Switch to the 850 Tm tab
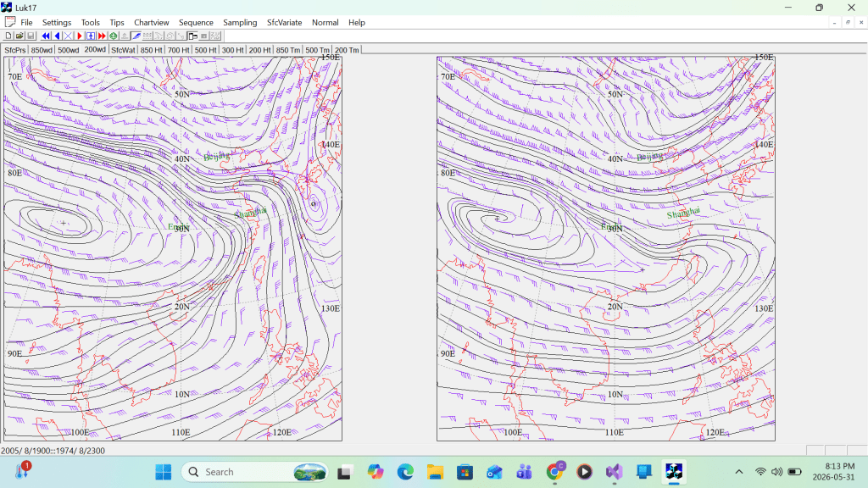868x488 pixels. pos(288,50)
